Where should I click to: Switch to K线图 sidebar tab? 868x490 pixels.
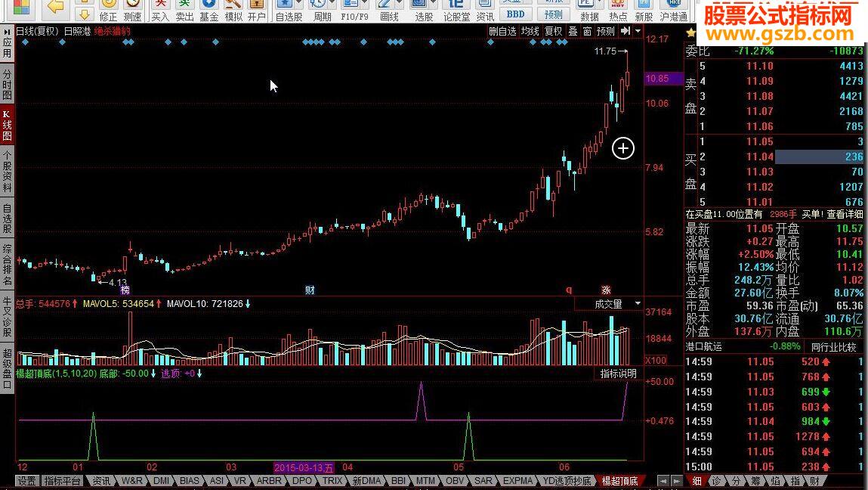pyautogui.click(x=7, y=125)
